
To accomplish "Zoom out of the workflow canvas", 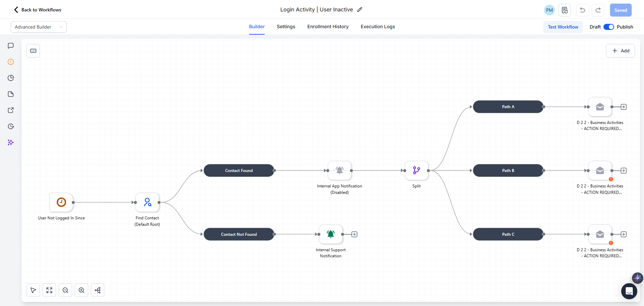I will coord(65,290).
